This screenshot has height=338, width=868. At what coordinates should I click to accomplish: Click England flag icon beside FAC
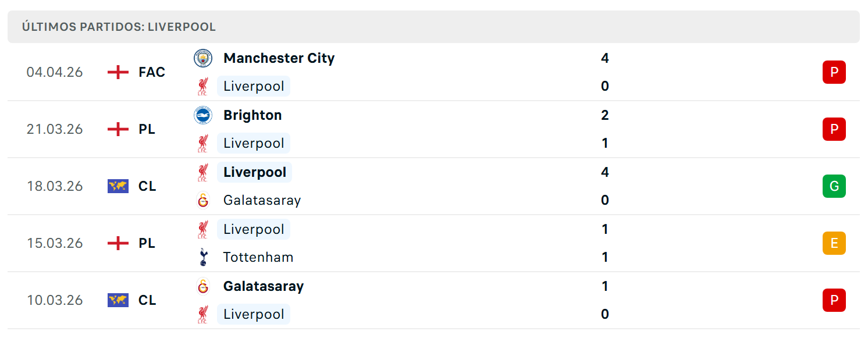point(118,72)
